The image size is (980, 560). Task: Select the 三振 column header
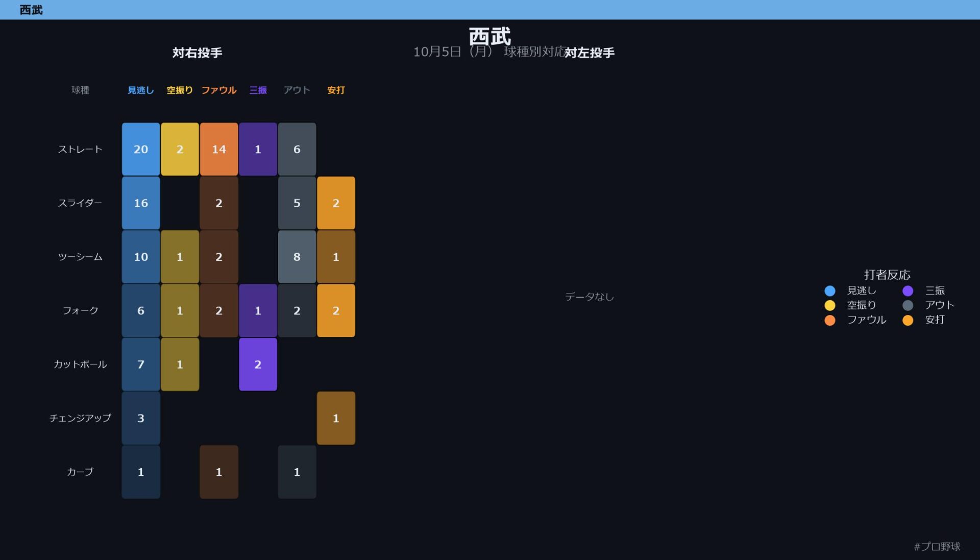coord(258,90)
